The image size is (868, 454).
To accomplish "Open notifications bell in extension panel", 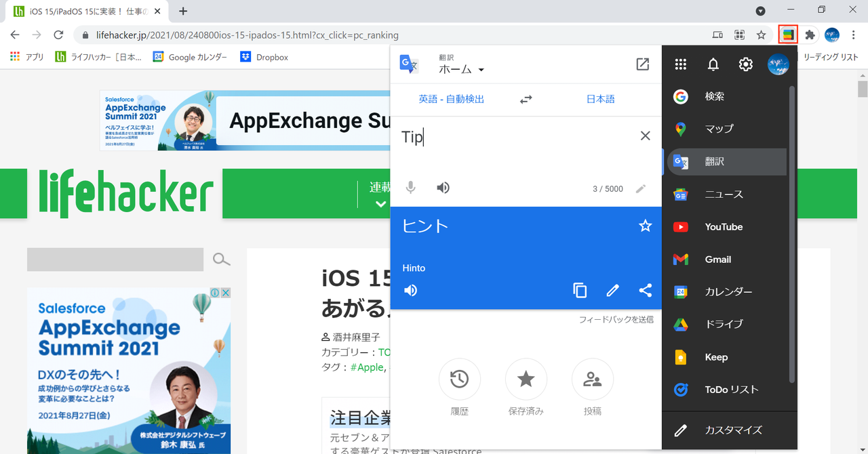I will [x=713, y=64].
